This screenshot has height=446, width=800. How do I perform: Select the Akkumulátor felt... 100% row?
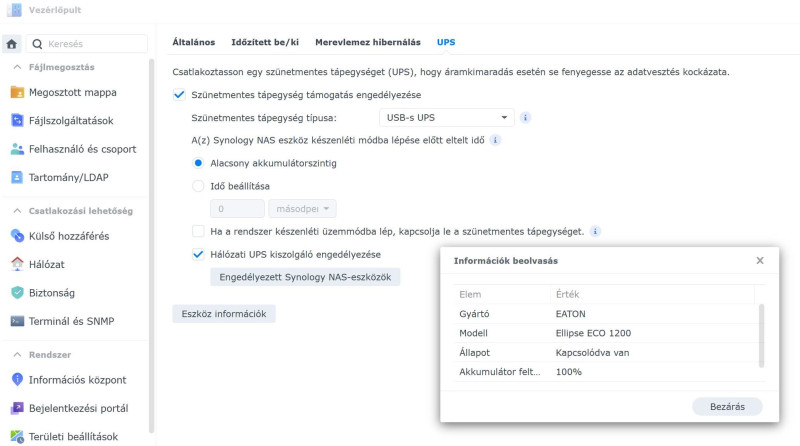pyautogui.click(x=606, y=372)
